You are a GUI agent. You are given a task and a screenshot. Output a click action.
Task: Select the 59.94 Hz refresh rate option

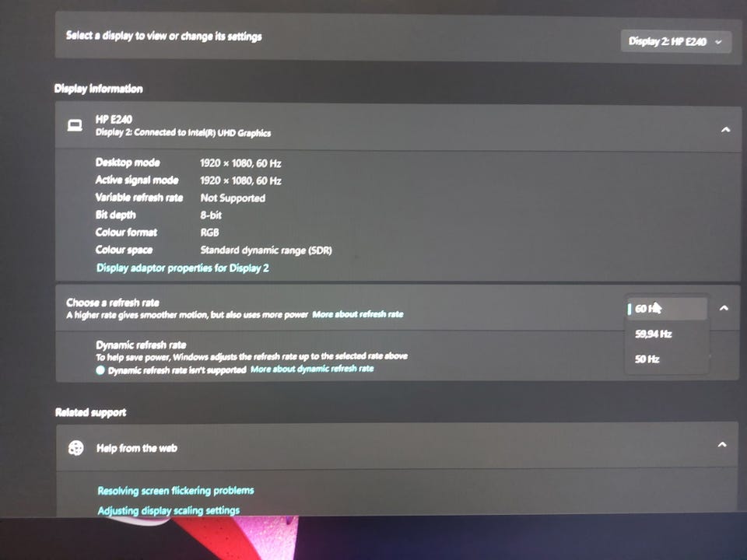(x=667, y=334)
